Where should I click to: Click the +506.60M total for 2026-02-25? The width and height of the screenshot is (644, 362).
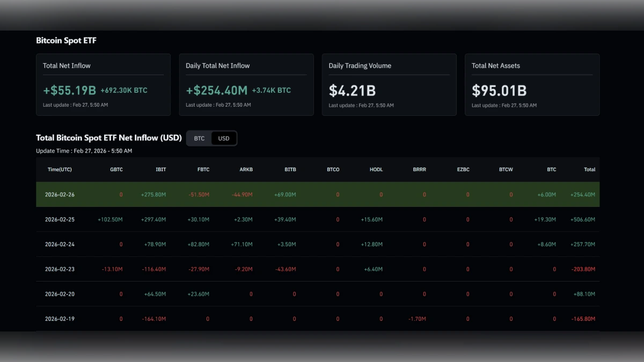[x=583, y=219]
